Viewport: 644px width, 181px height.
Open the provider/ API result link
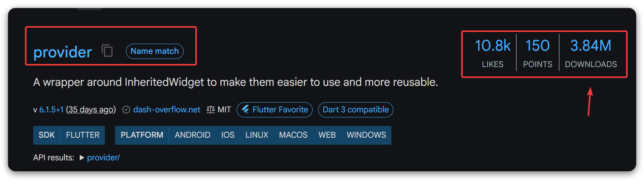click(103, 158)
